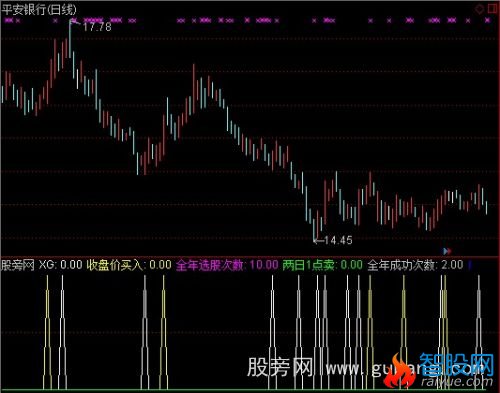Select the 17.78 high price label
The width and height of the screenshot is (500, 393).
(x=97, y=27)
